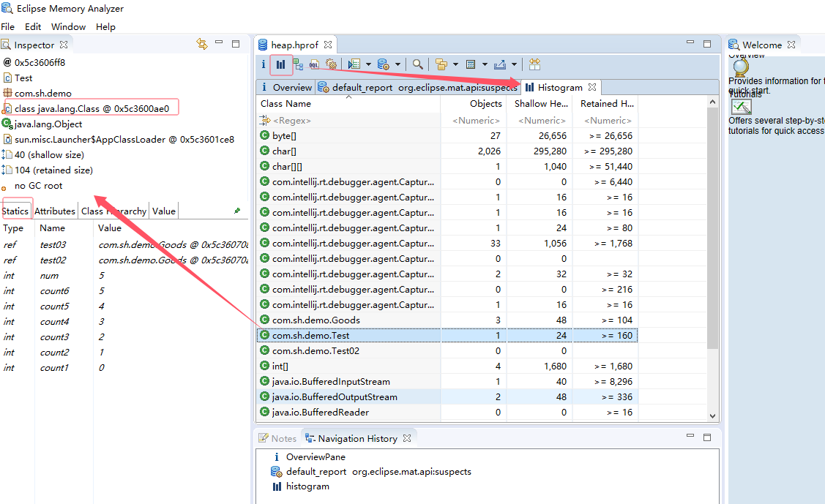Click the class icon beside int[] row

click(264, 366)
